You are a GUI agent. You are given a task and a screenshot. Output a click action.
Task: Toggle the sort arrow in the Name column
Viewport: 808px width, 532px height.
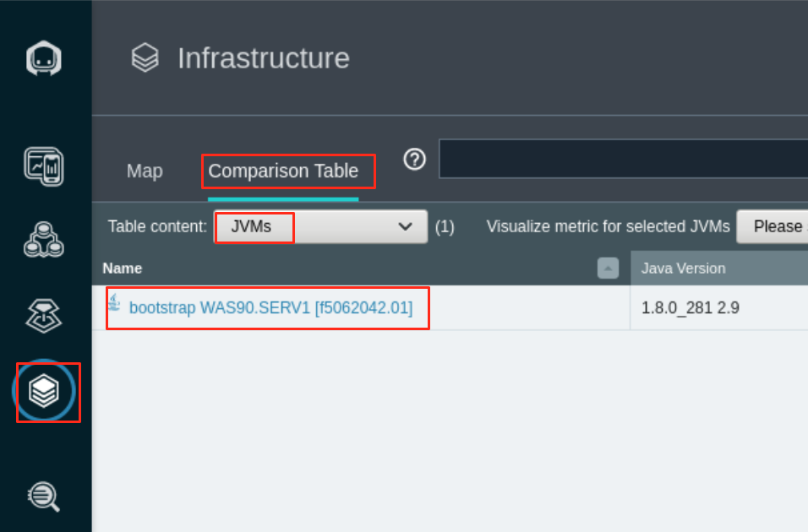[x=607, y=268]
